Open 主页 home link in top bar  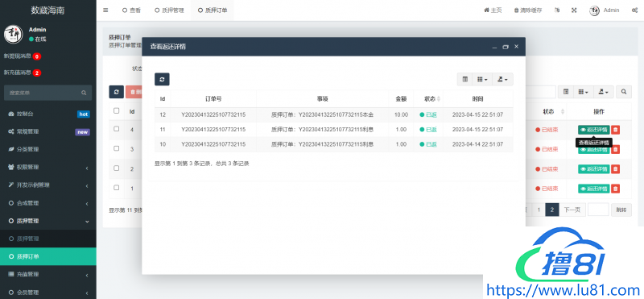[x=493, y=10]
